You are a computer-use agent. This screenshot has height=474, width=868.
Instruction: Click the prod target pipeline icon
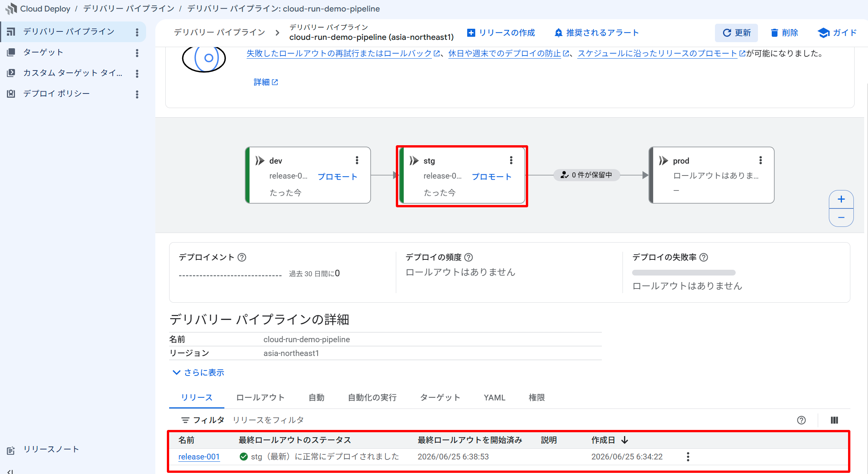664,161
